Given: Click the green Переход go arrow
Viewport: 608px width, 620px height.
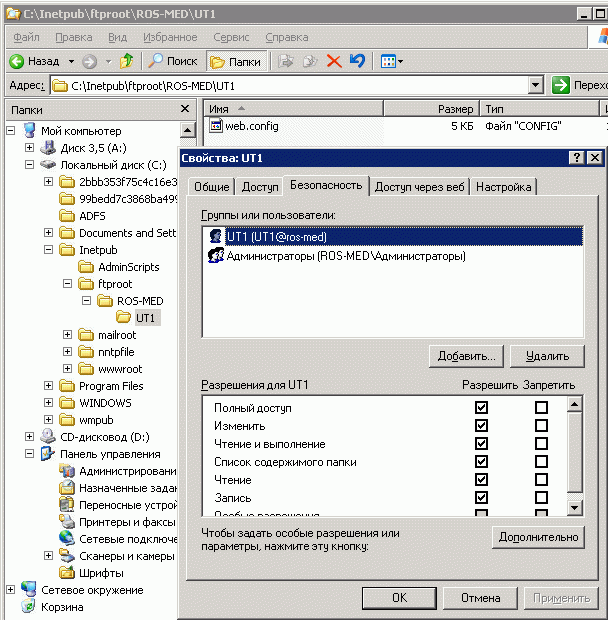Looking at the screenshot, I should point(561,85).
